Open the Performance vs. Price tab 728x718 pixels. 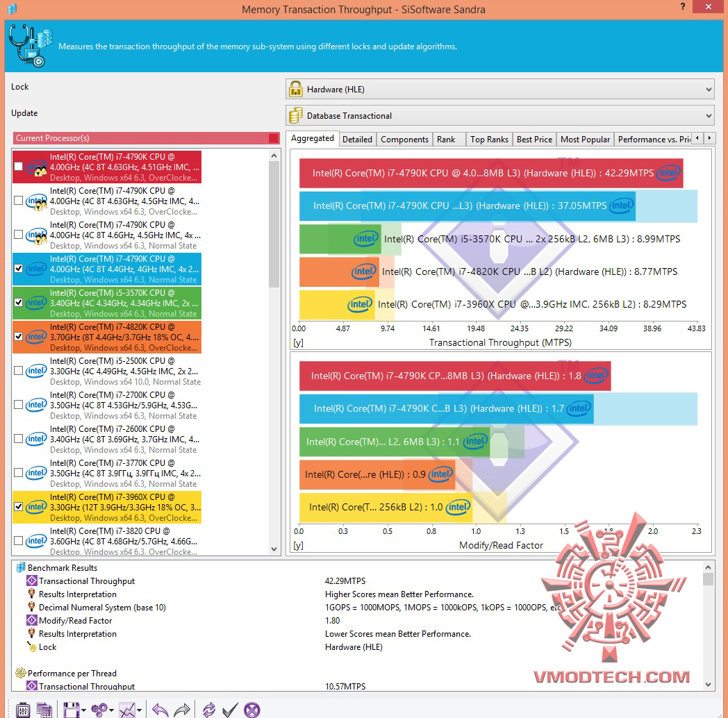(x=654, y=140)
